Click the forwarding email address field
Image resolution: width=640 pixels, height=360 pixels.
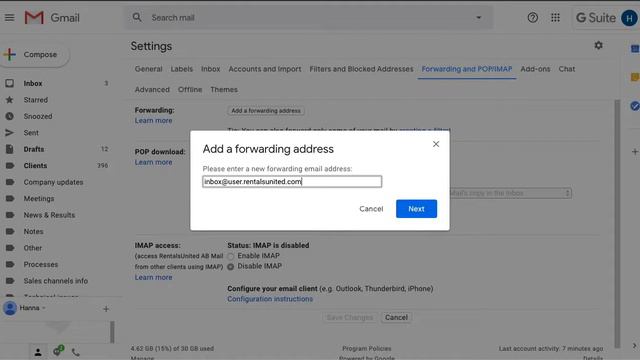tap(292, 182)
